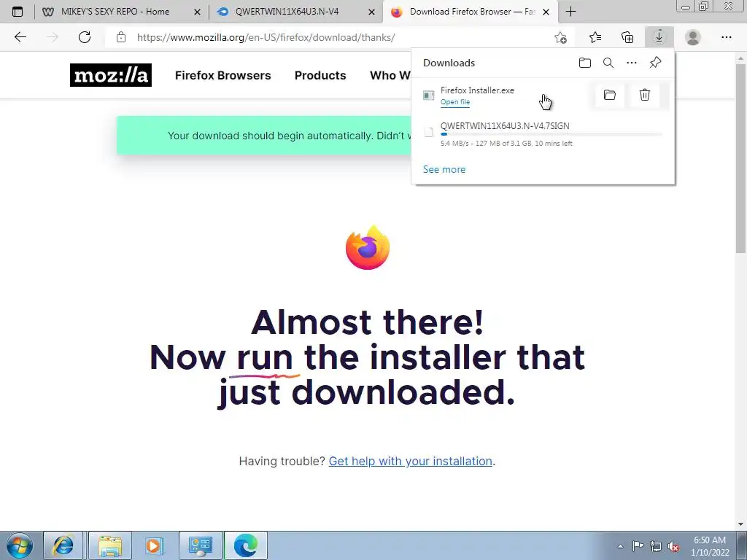This screenshot has width=747, height=560.
Task: Click the Downloads panel title
Action: [449, 63]
